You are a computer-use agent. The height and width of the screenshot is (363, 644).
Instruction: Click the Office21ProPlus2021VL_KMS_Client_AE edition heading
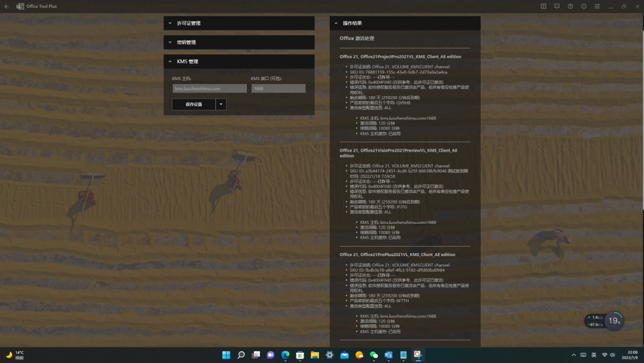[x=397, y=254]
